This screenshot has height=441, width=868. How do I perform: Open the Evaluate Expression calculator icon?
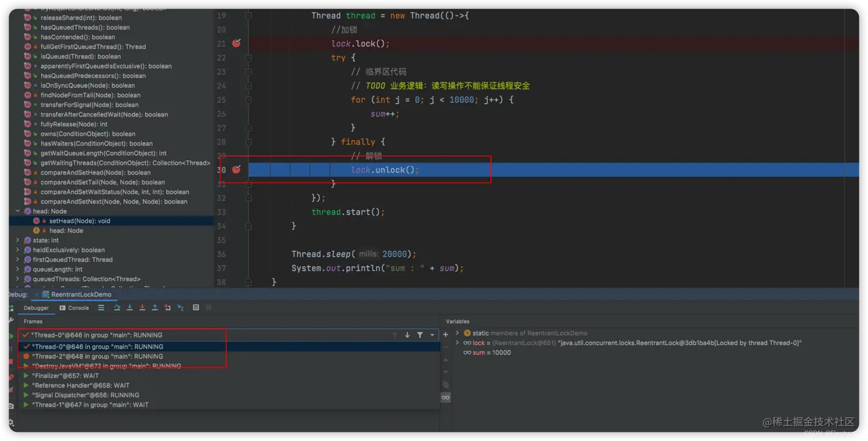click(196, 308)
